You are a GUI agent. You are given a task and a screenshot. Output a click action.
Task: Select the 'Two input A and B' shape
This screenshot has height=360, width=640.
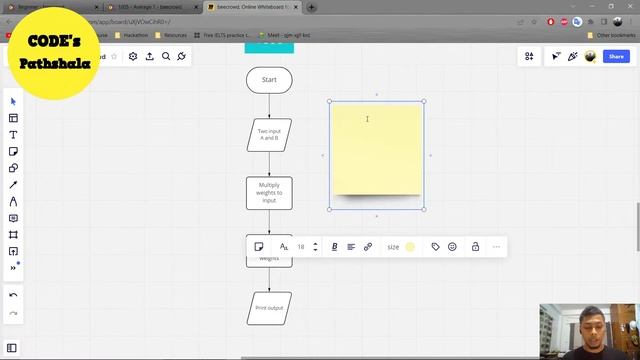click(269, 135)
